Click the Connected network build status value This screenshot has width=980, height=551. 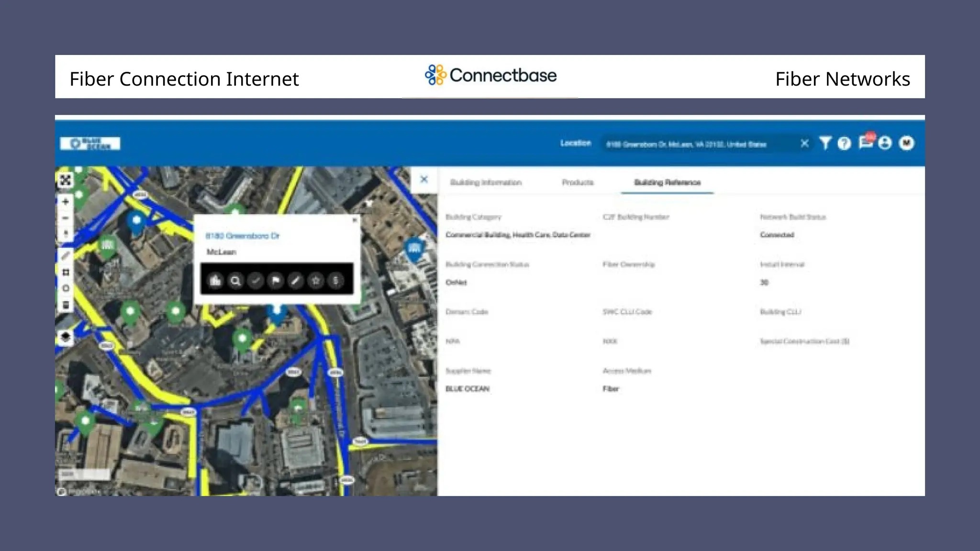coord(777,235)
